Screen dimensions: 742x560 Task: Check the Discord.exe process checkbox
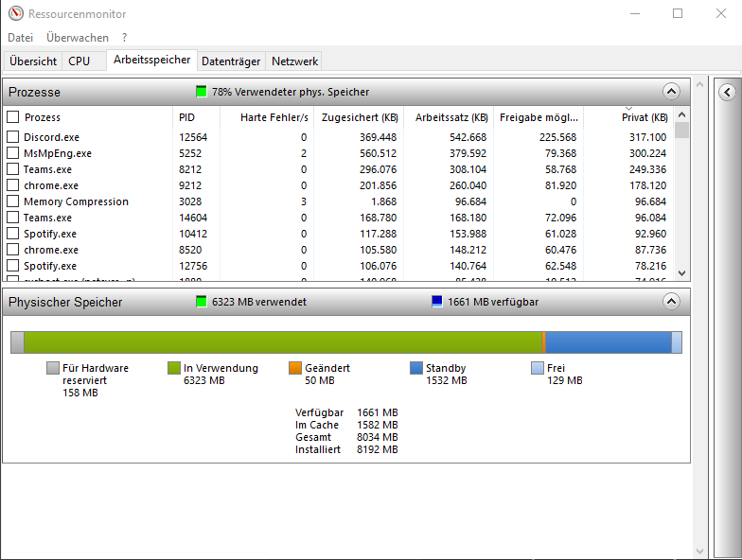point(13,136)
